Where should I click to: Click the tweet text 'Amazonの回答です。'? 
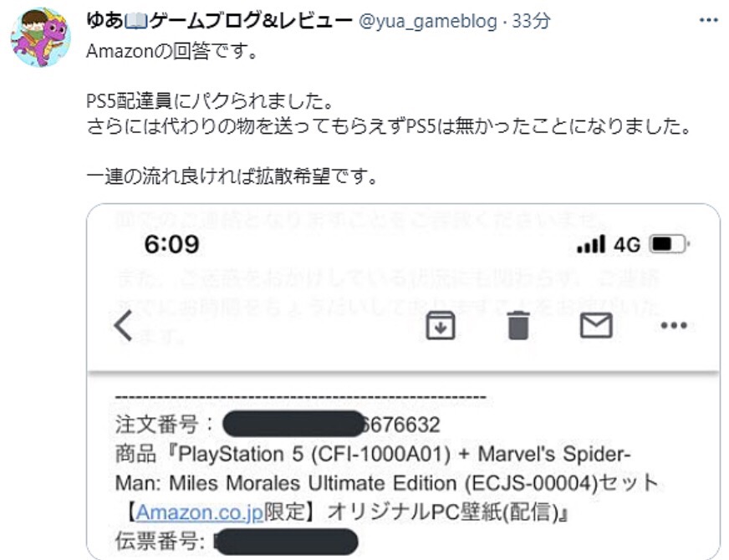coord(172,51)
